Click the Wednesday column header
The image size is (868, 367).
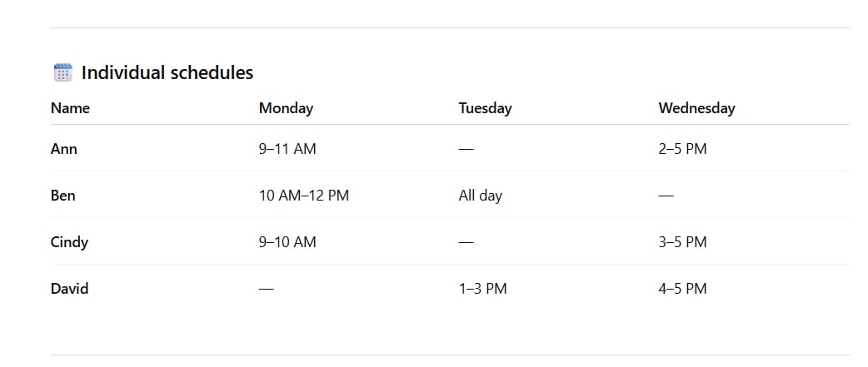697,108
